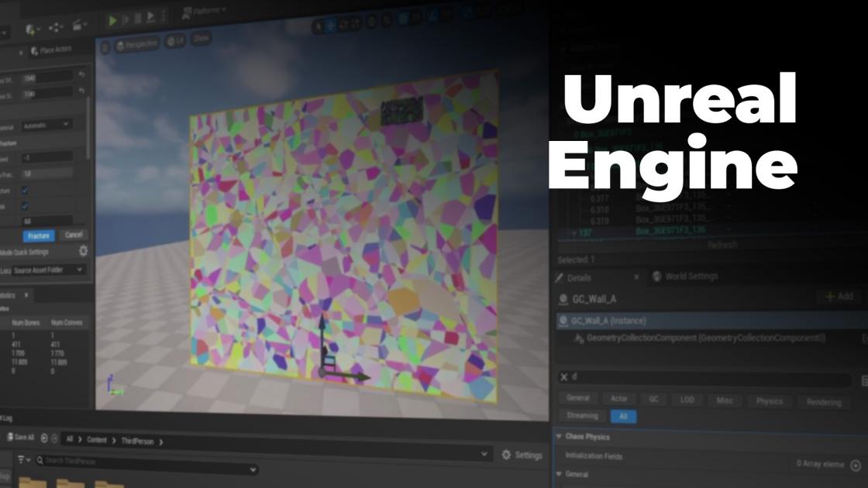Toggle the All filter in Details panel
This screenshot has height=488, width=868.
[622, 416]
